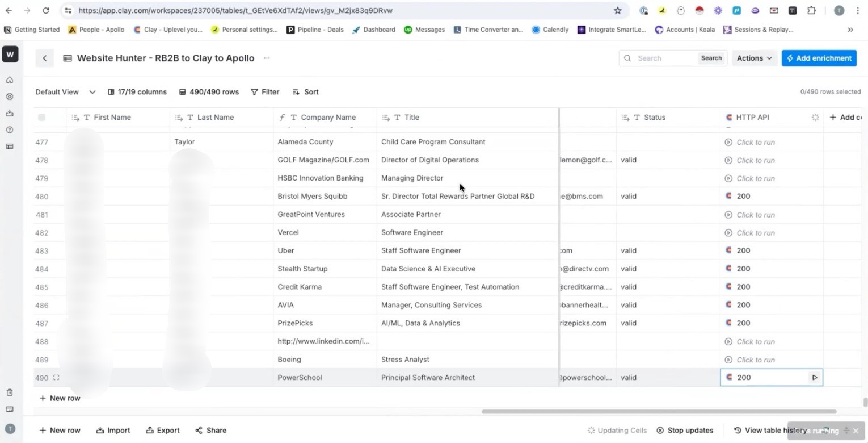Open Chrome profile avatar T
Image resolution: width=868 pixels, height=443 pixels.
click(839, 10)
